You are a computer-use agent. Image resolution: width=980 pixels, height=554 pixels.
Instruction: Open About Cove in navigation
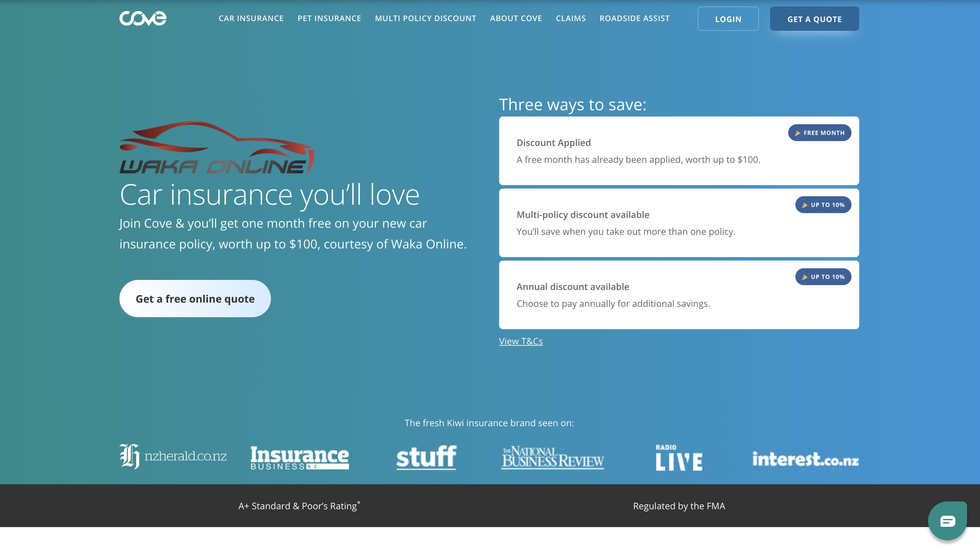[x=516, y=18]
